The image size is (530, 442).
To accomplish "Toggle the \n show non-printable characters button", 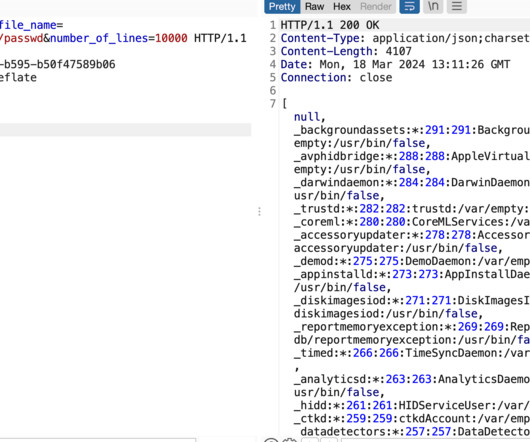I will point(433,6).
